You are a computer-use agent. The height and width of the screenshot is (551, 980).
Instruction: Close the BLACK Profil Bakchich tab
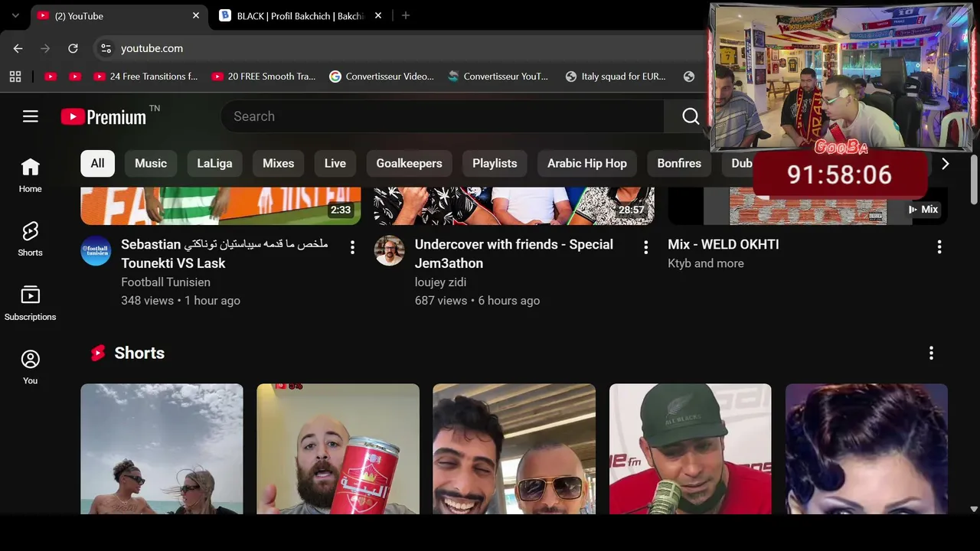pyautogui.click(x=378, y=15)
